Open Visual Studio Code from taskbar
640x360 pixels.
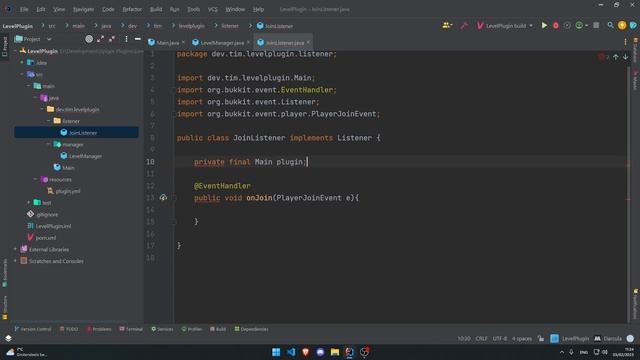(291, 352)
